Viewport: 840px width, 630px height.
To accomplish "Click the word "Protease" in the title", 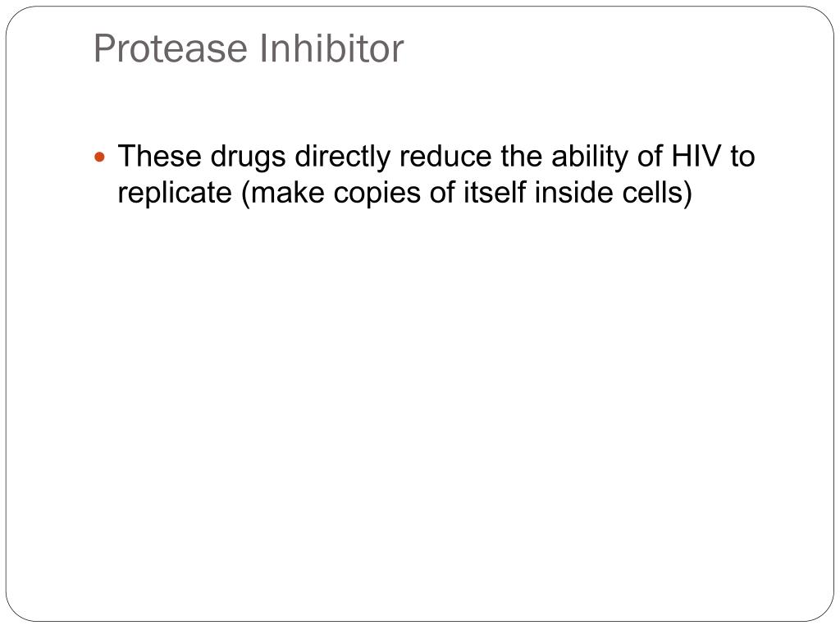I will point(171,48).
